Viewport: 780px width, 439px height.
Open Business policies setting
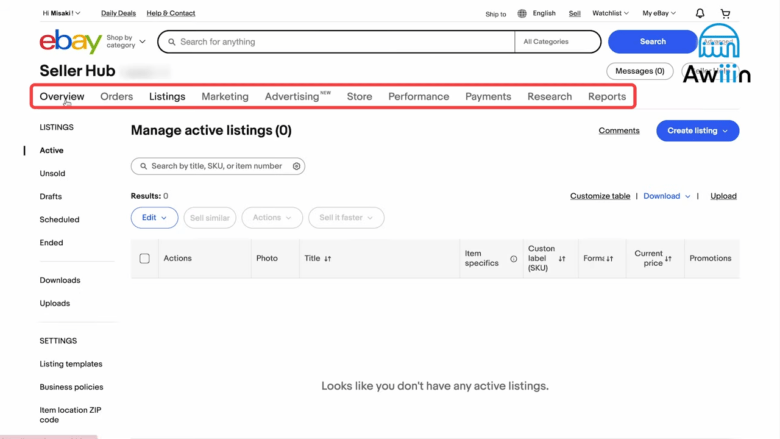[x=71, y=387]
